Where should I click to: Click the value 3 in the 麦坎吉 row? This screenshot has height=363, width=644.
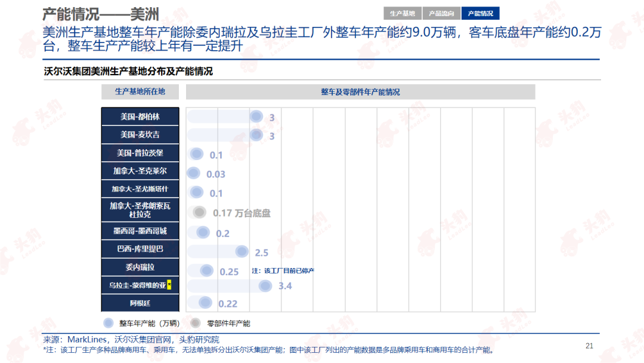pyautogui.click(x=271, y=136)
